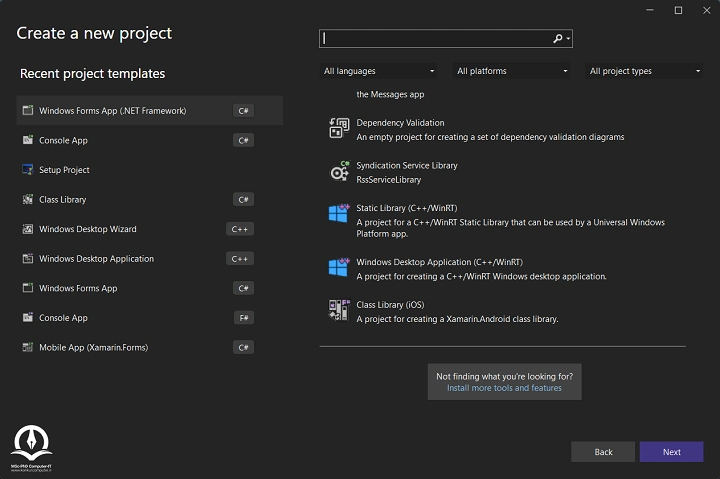Maximize the Create a new project window
This screenshot has width=720, height=479.
point(678,10)
